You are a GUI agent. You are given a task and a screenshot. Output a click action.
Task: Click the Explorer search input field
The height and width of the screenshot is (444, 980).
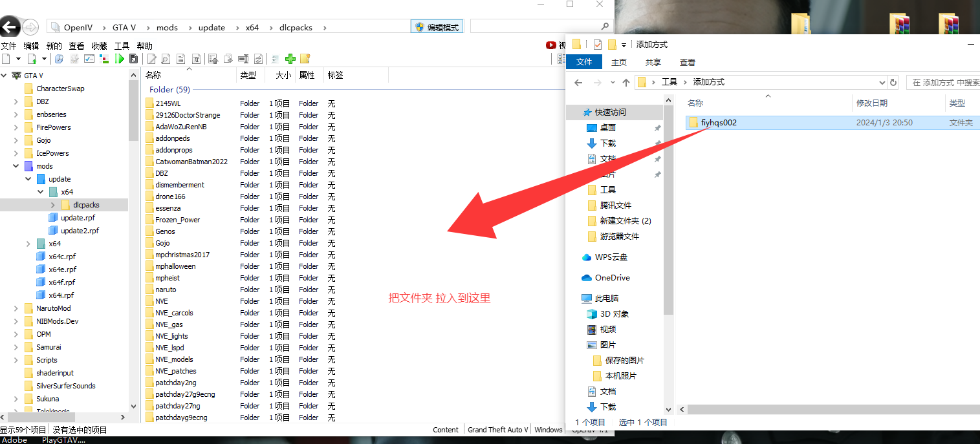pyautogui.click(x=945, y=82)
